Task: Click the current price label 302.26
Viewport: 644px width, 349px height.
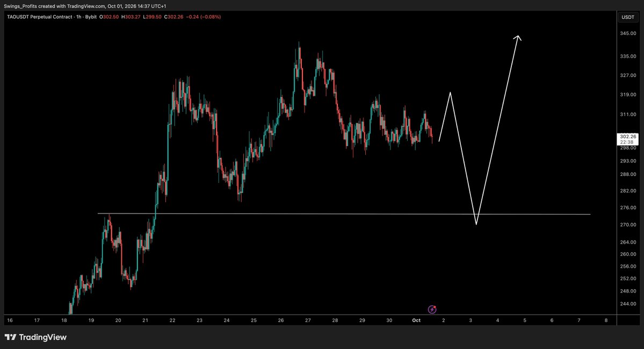Action: point(628,137)
